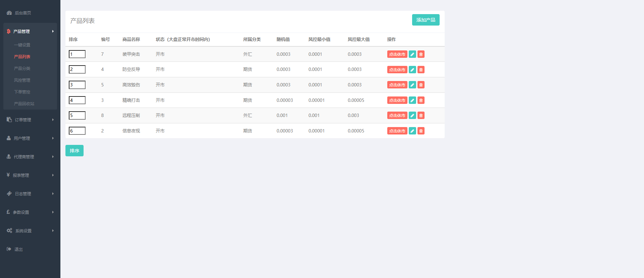Image resolution: width=644 pixels, height=278 pixels.
Task: Expand the 日志管理 menu arrow
Action: tap(53, 194)
